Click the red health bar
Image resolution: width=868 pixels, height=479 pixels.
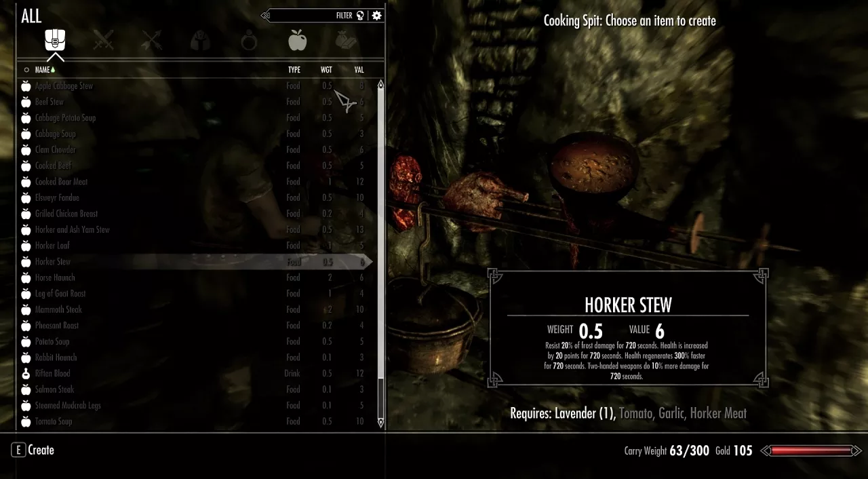[811, 451]
